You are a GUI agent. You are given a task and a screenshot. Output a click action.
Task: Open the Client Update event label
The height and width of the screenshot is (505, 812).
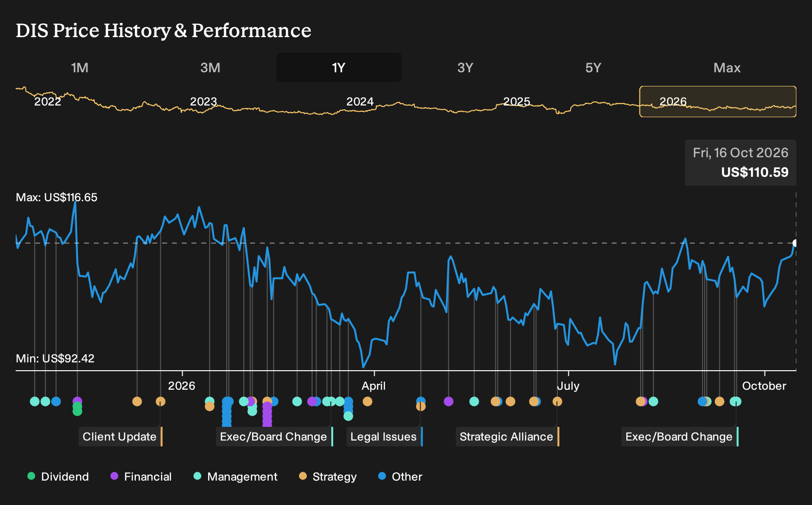120,437
